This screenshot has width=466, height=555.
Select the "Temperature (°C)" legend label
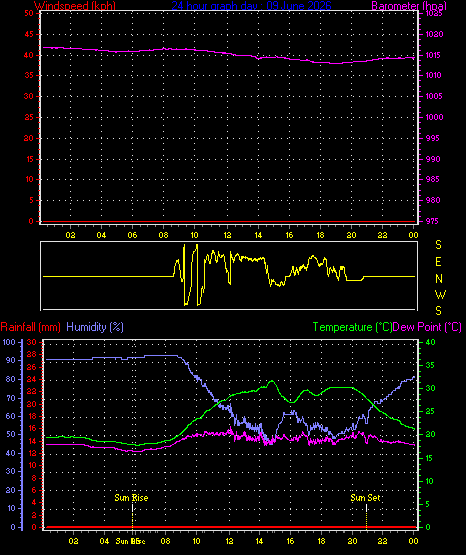point(352,327)
